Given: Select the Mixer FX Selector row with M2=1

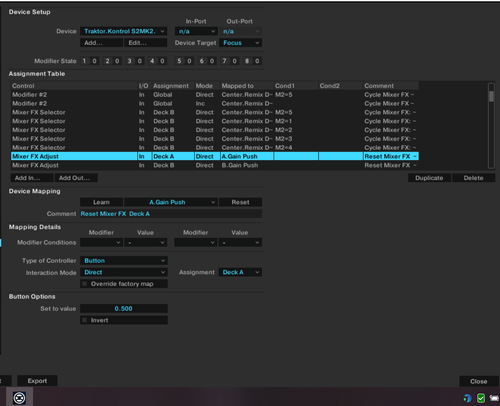Looking at the screenshot, I should coord(215,121).
